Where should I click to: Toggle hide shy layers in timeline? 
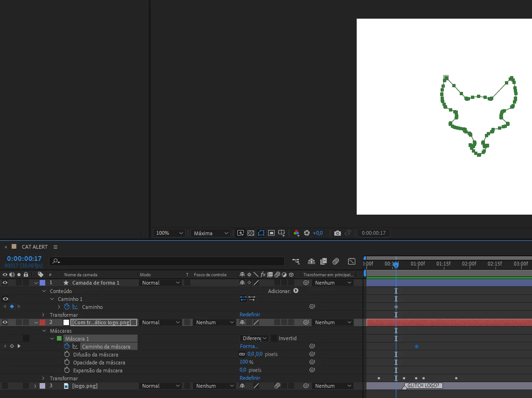point(311,261)
